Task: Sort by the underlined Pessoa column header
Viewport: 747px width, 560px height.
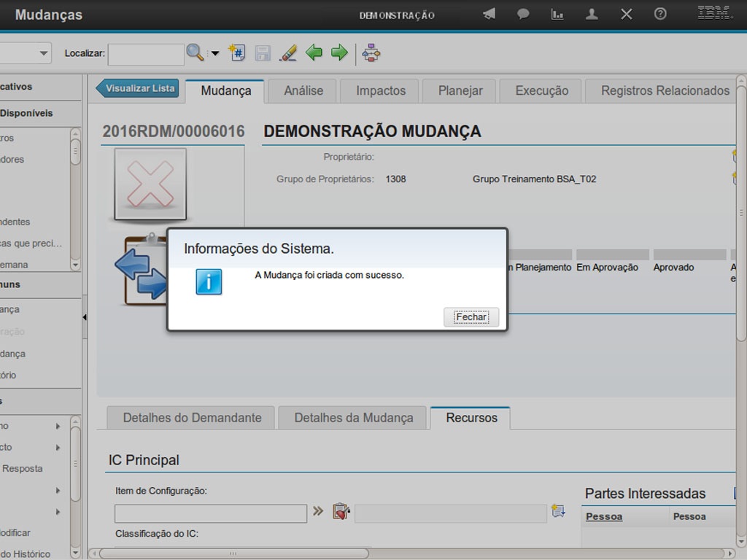Action: point(604,516)
